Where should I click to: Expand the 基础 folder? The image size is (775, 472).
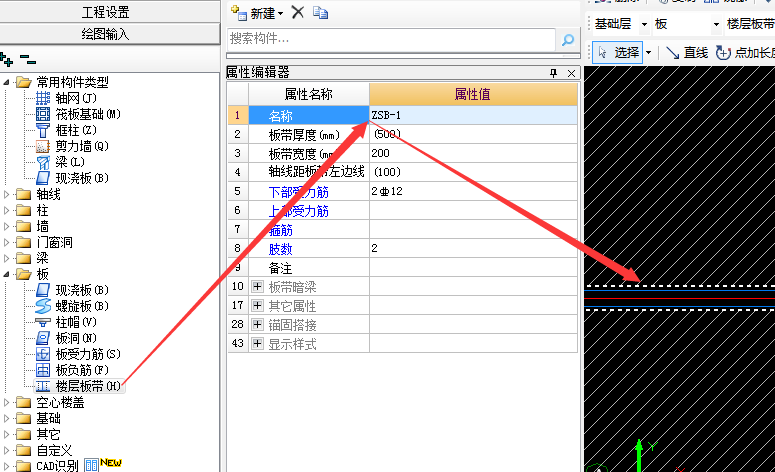click(6, 418)
